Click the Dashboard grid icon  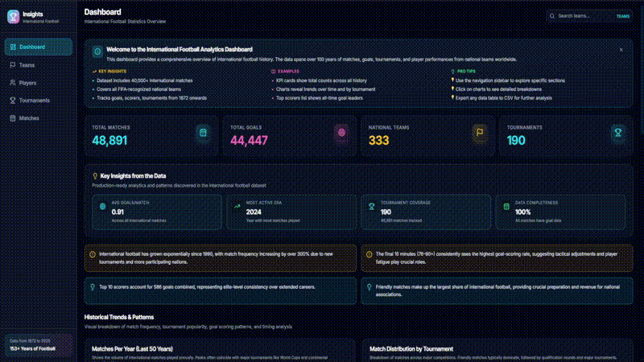[13, 47]
